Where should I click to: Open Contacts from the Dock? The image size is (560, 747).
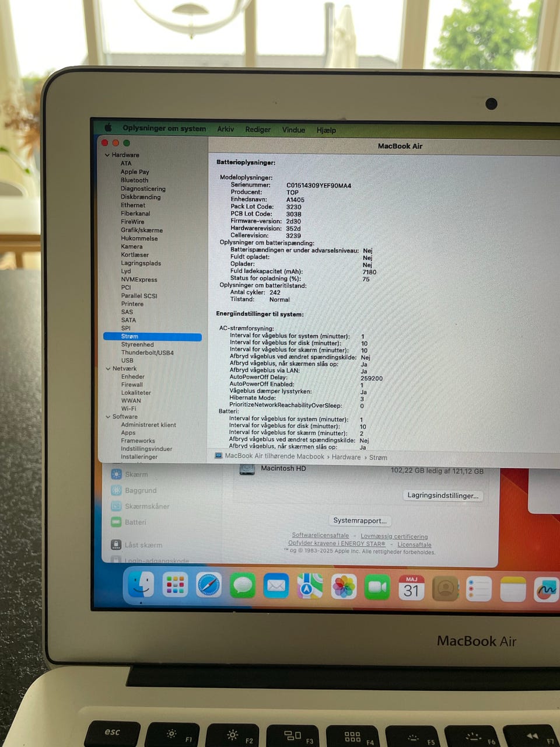[x=445, y=589]
